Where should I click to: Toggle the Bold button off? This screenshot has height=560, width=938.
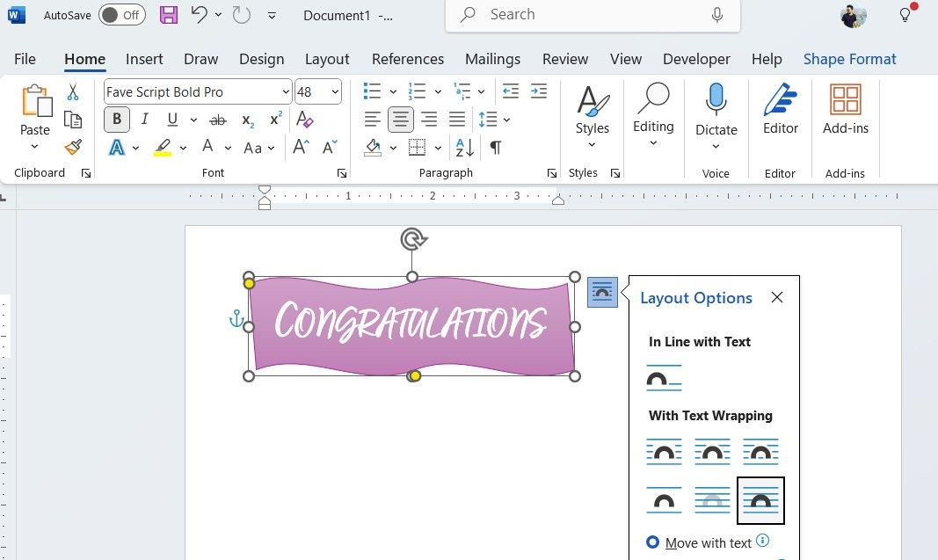tap(116, 120)
